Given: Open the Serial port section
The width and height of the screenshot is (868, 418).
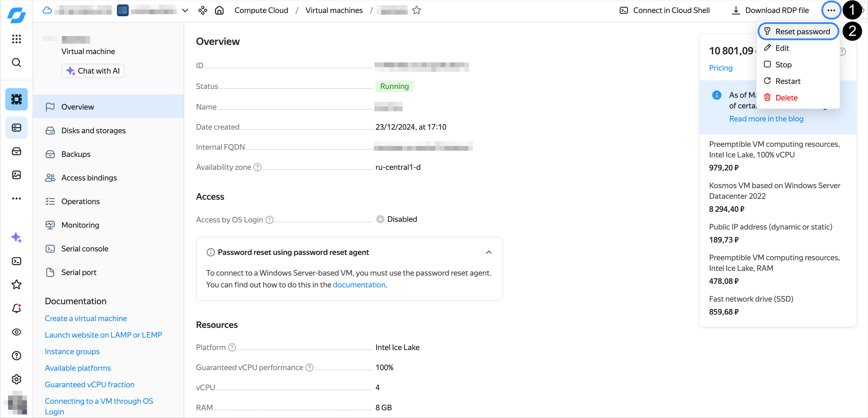Looking at the screenshot, I should [x=109, y=272].
